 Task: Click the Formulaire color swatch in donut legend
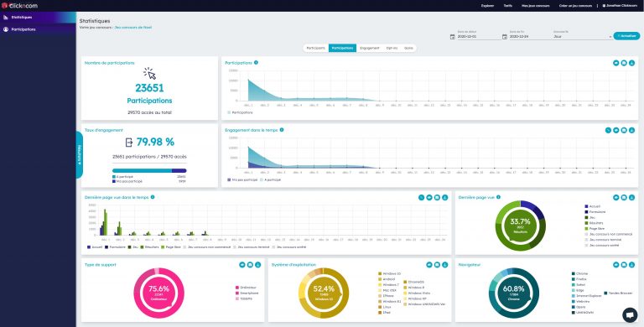[x=586, y=212]
